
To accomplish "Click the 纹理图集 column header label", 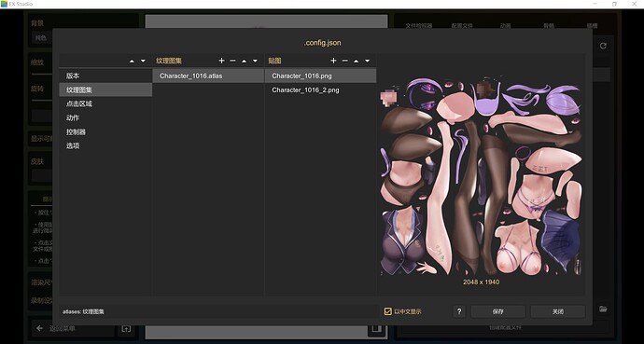I will coord(169,61).
